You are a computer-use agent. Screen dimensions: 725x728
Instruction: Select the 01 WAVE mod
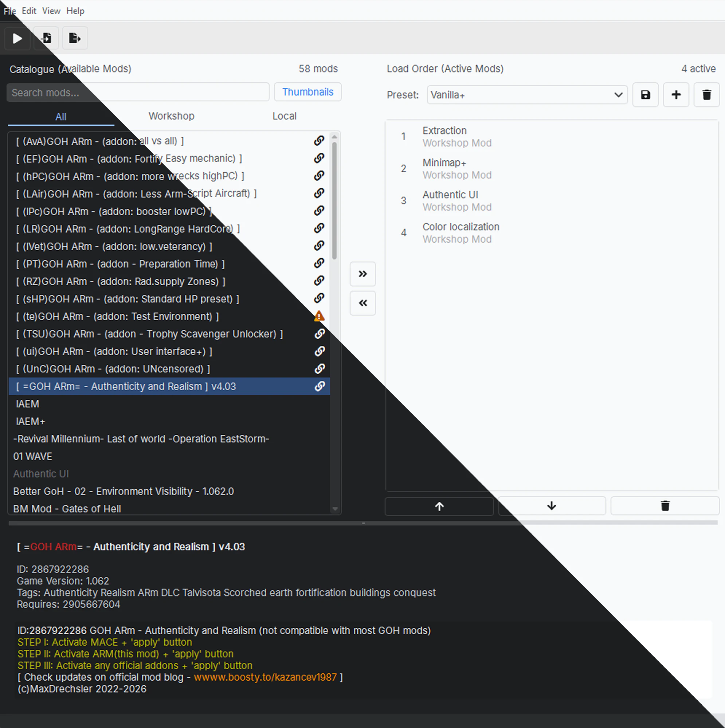[x=169, y=456]
